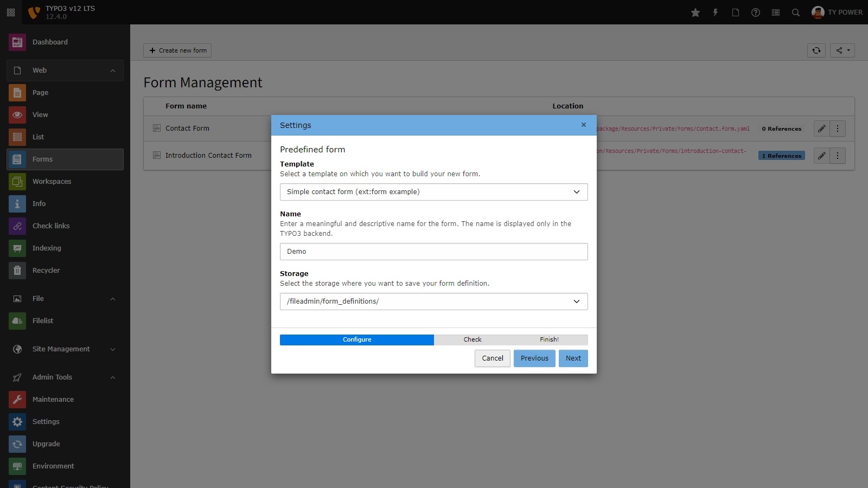Open the List module
Image resolution: width=868 pixels, height=488 pixels.
65,137
